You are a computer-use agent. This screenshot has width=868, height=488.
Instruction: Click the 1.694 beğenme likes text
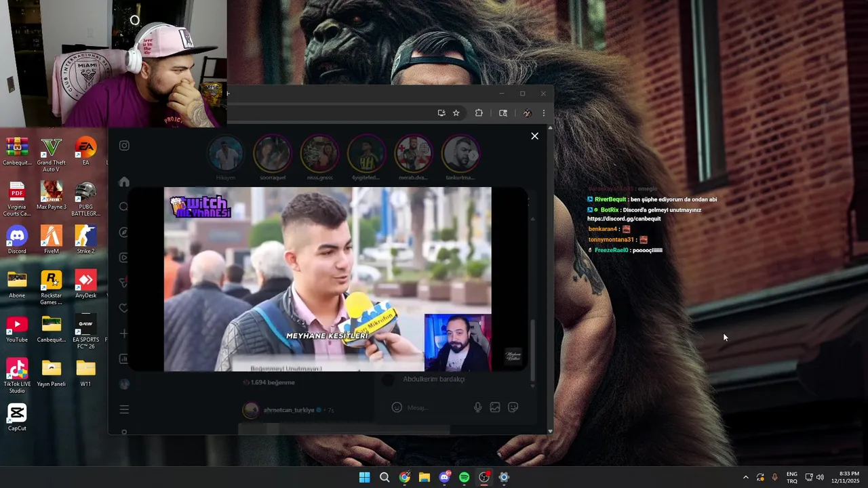coord(273,382)
